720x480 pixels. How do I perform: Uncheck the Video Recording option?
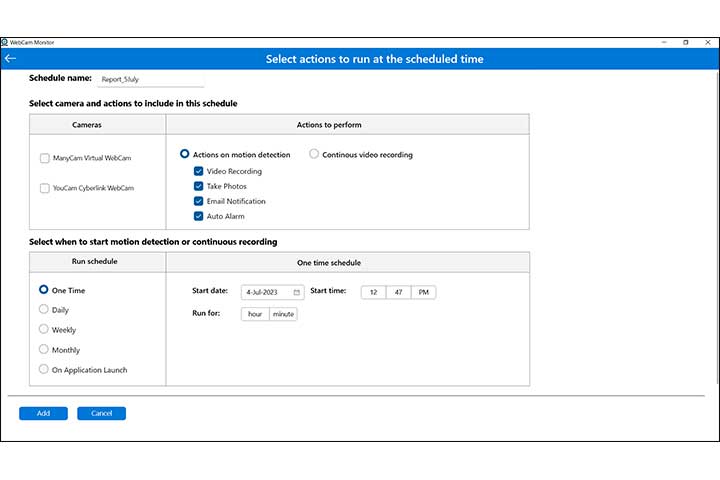point(199,171)
